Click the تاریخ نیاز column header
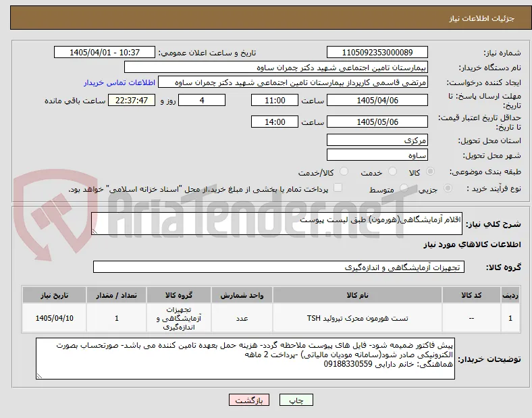 pos(54,295)
